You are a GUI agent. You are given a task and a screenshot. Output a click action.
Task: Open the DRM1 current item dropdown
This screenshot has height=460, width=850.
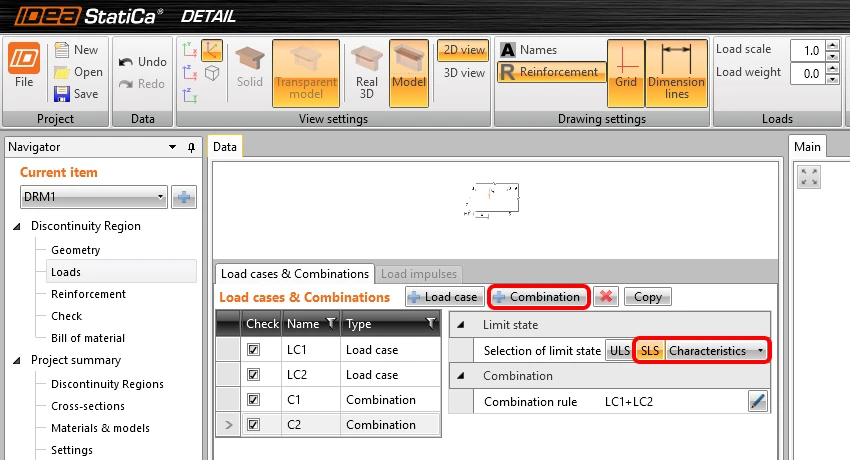click(x=93, y=197)
